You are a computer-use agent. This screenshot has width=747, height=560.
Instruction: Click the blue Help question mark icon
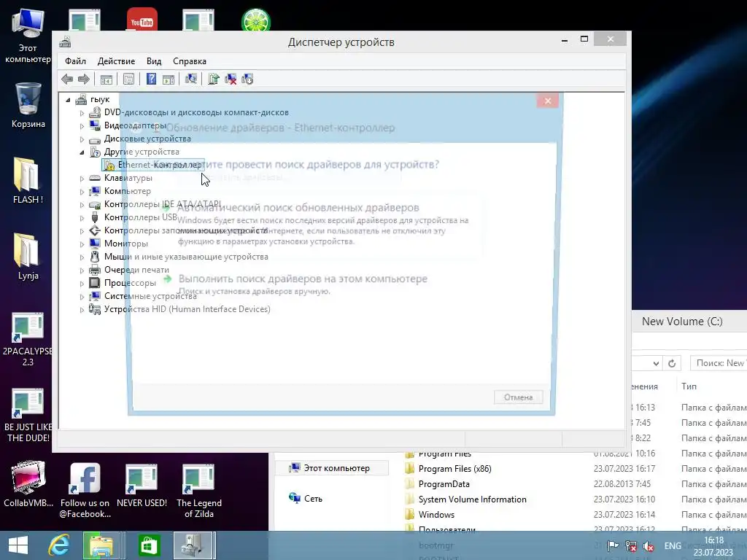point(151,79)
